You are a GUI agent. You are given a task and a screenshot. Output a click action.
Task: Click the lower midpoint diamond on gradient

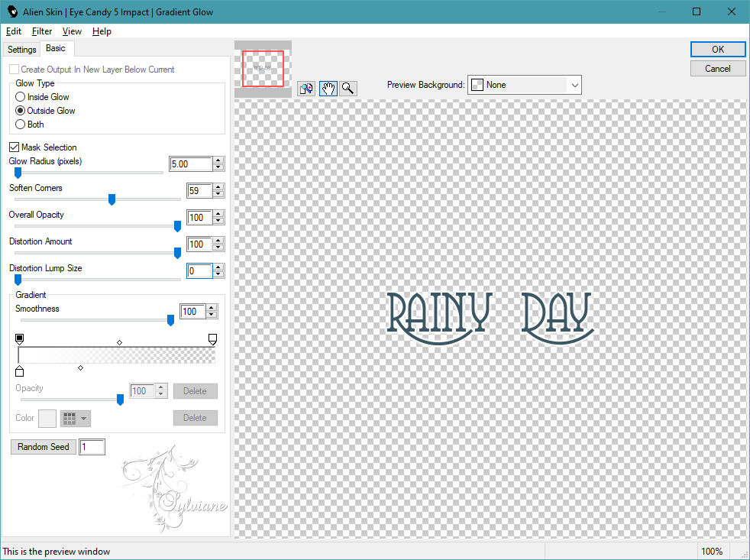[80, 367]
